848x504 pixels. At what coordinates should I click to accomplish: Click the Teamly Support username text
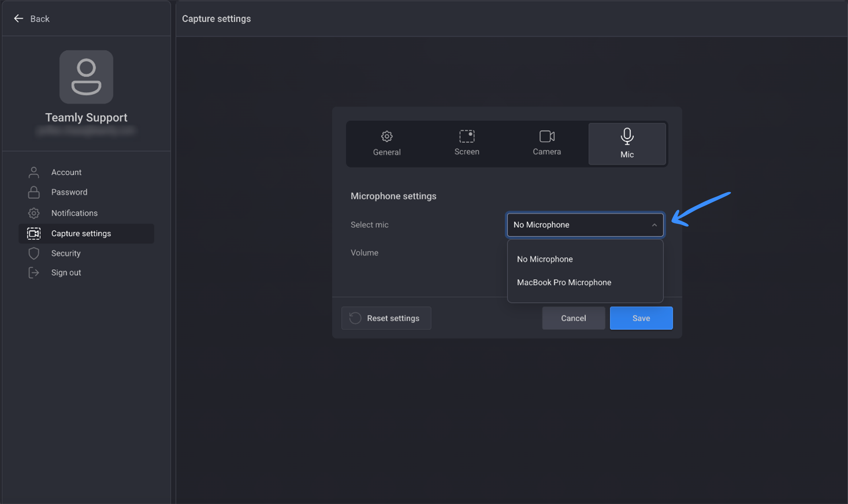coord(86,117)
